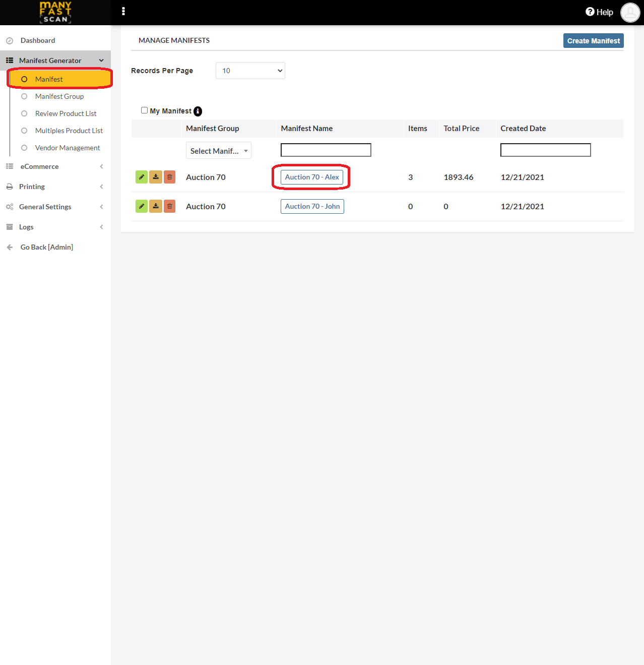644x665 pixels.
Task: Enable the My Manifest checkbox
Action: 145,110
